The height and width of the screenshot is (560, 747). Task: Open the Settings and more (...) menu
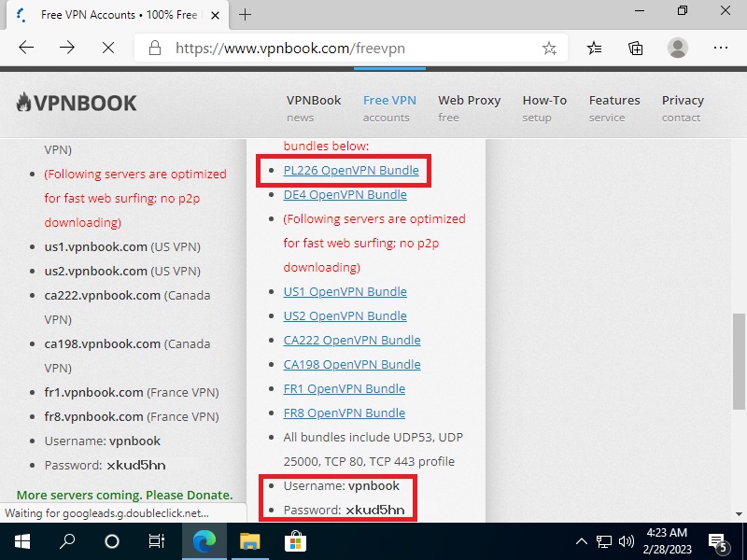720,47
